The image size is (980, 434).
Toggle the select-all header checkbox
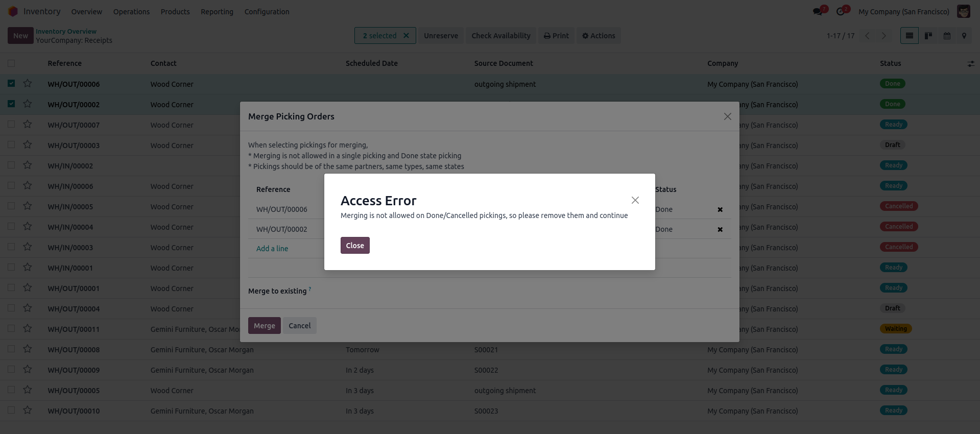point(11,63)
